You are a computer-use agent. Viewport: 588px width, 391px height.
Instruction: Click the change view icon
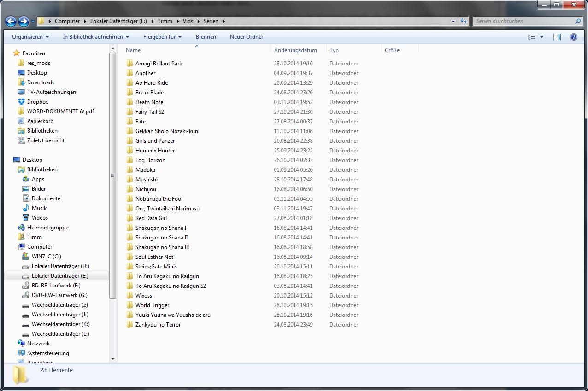tap(532, 37)
